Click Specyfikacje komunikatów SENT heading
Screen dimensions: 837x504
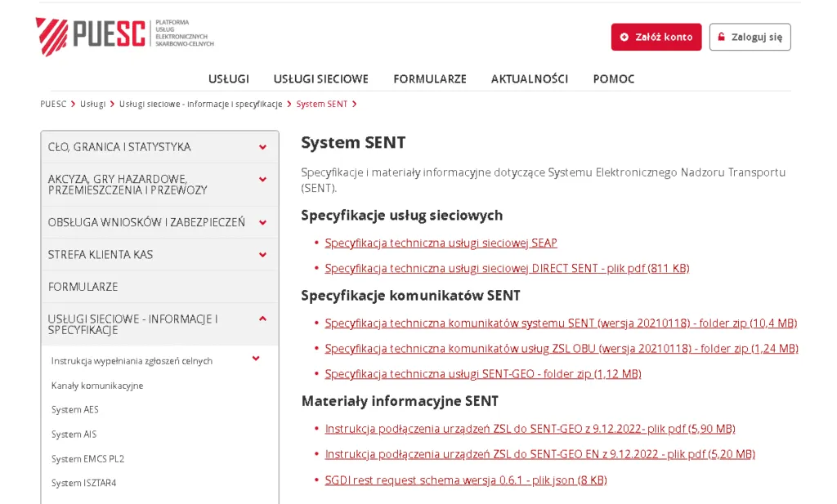tap(410, 296)
